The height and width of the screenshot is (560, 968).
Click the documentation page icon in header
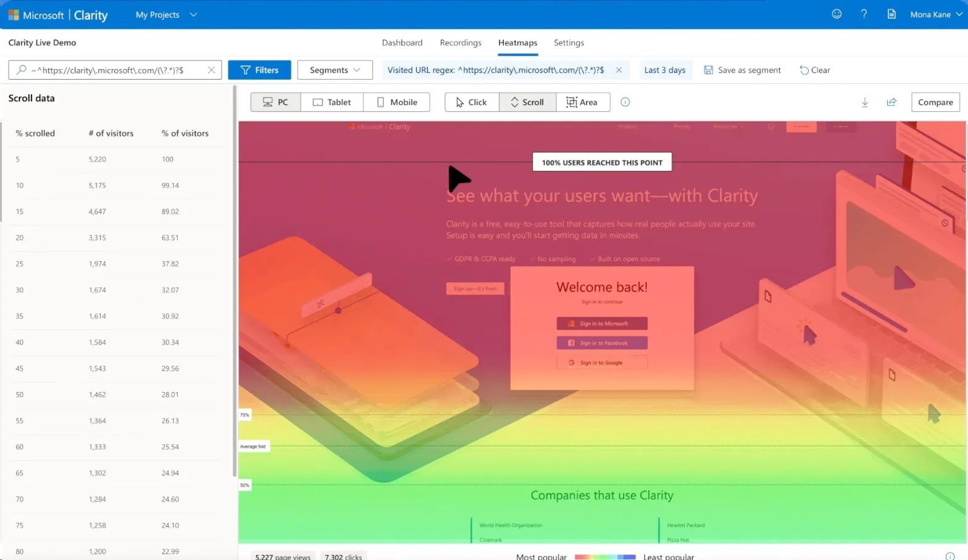891,14
